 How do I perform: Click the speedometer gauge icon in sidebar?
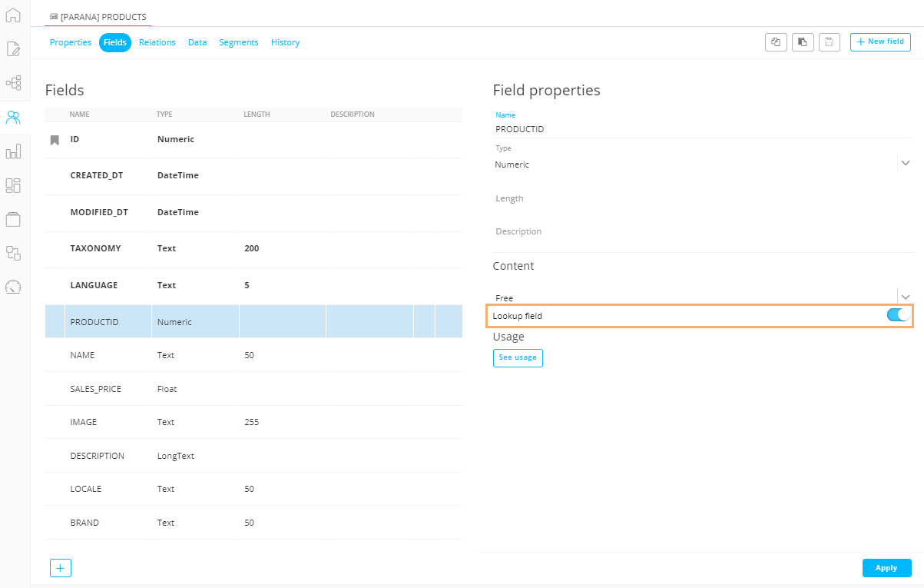coord(13,287)
